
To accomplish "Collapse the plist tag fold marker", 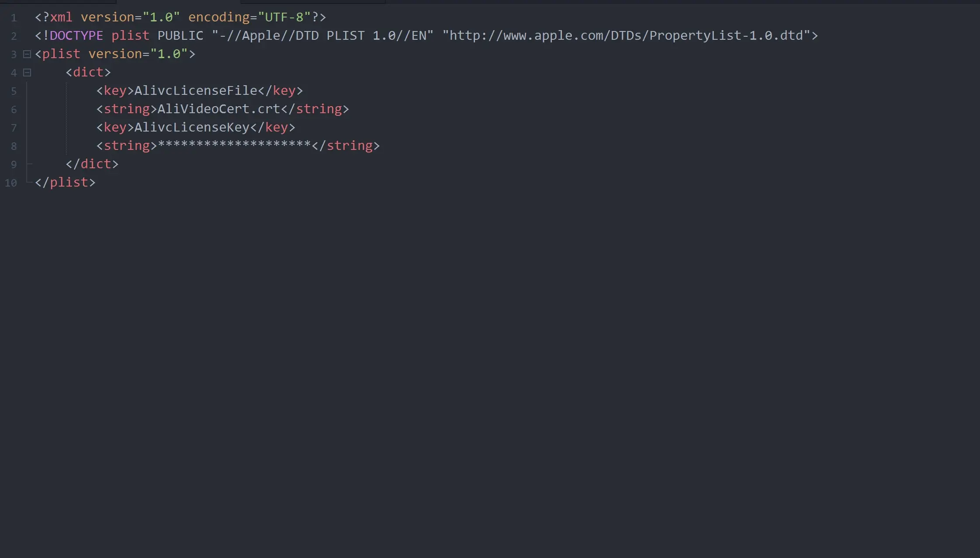I will (27, 54).
